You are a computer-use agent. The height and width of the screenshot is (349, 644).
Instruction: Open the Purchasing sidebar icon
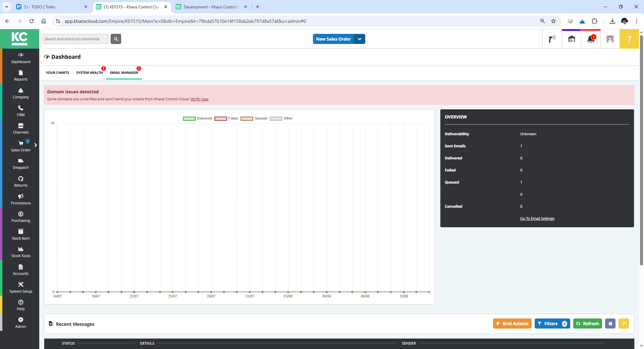(x=20, y=214)
